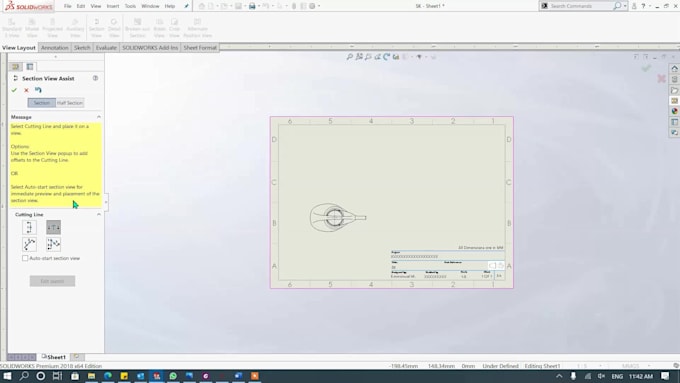Open Appearances and Scenes in task pane
Viewport: 680px width, 383px height.
click(674, 111)
